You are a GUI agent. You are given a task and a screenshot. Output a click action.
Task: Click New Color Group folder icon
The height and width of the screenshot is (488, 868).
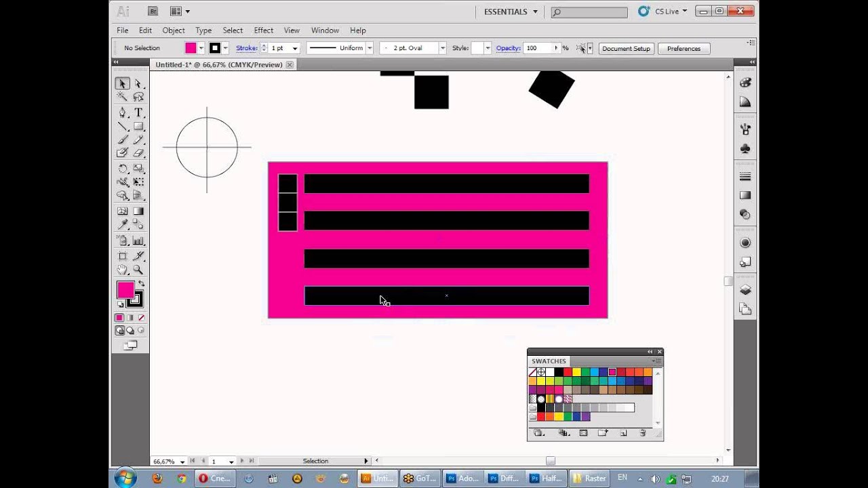(603, 432)
